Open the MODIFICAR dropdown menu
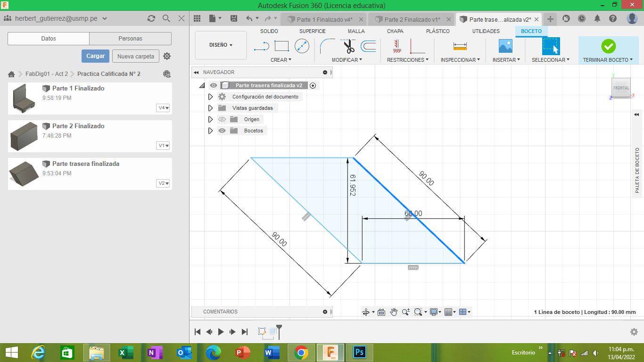The image size is (644, 362). pos(347,60)
